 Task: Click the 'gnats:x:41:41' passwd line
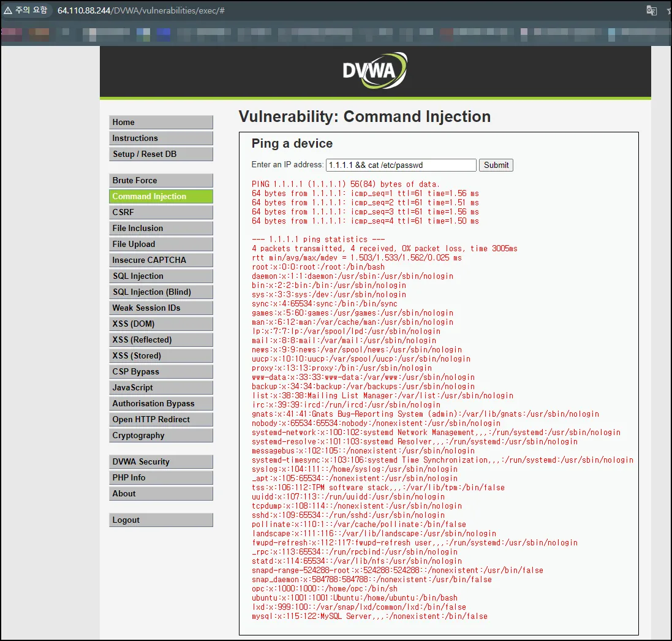[425, 414]
